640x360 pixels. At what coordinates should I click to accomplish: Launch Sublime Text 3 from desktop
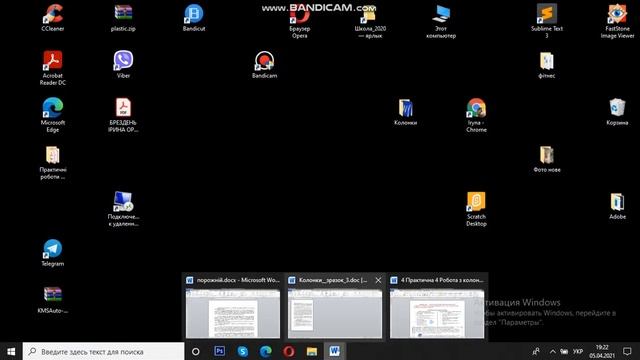point(547,21)
